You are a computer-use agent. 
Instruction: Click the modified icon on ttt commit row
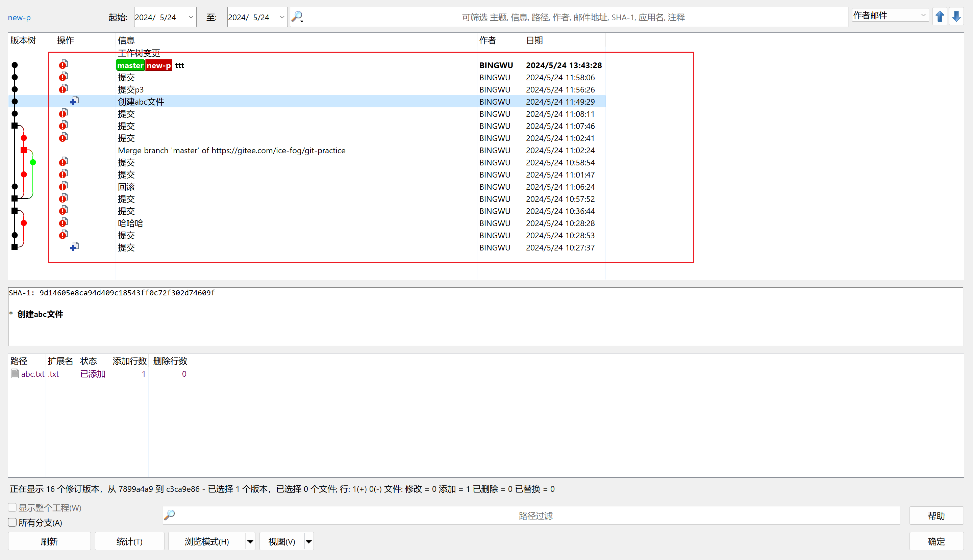64,64
